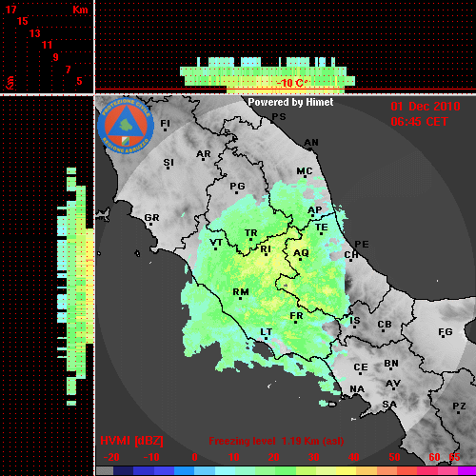Click the Protezione Civile Abruzzo logo
476x476 pixels.
(126, 126)
